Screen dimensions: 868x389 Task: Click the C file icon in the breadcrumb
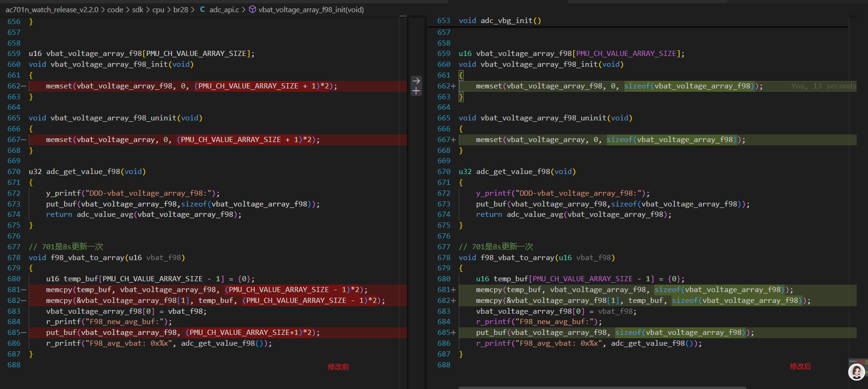tap(203, 9)
